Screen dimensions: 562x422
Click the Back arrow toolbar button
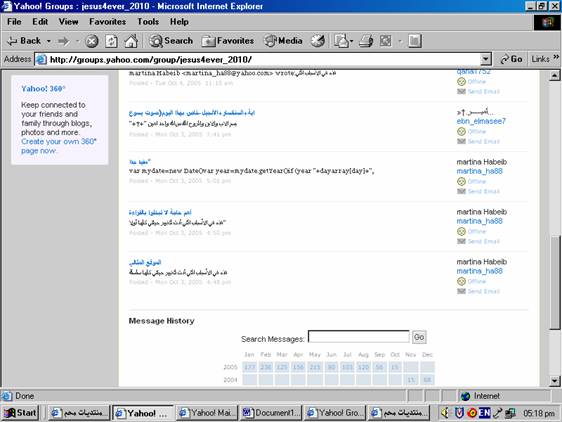24,41
